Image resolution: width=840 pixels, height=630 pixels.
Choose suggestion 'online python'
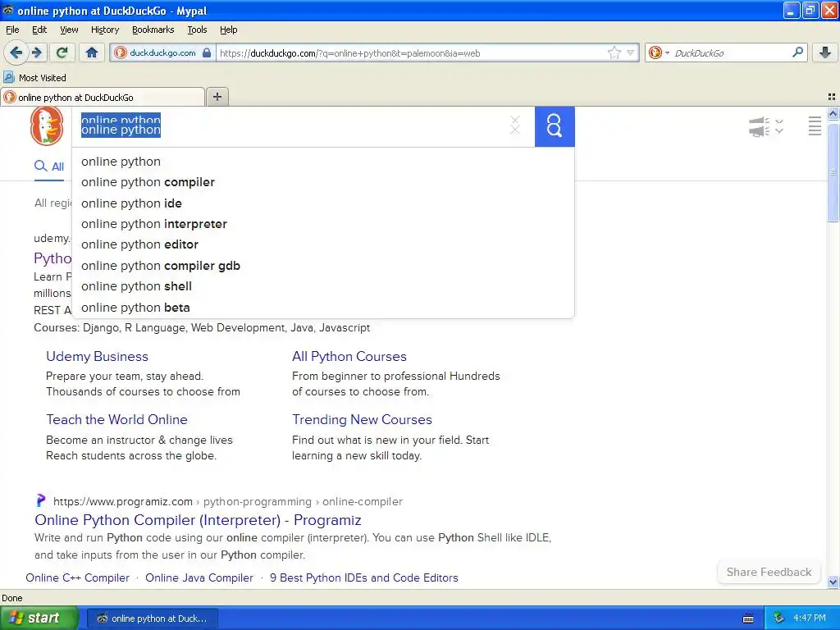pos(323,162)
